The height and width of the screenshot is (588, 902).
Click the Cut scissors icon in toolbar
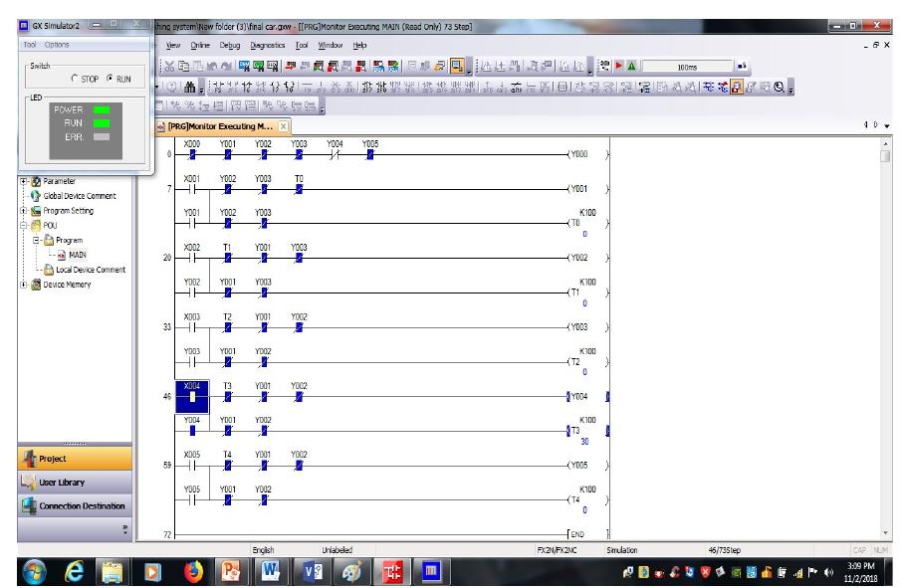pos(169,66)
